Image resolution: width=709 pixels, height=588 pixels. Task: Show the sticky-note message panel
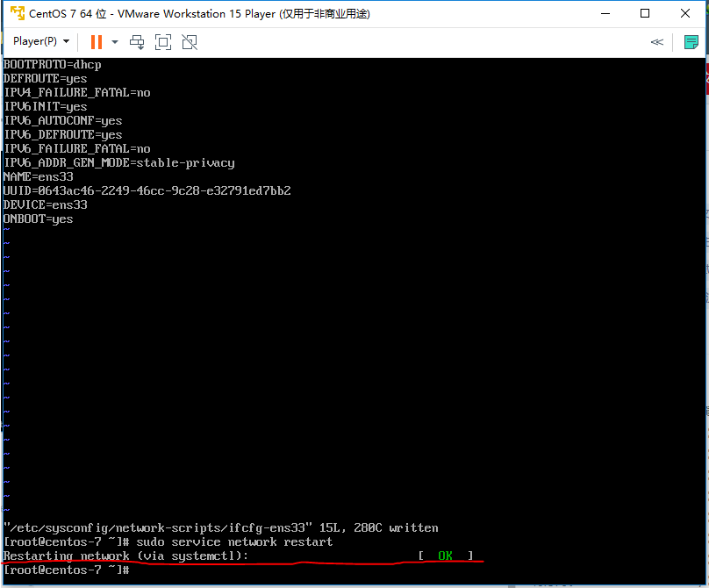691,40
